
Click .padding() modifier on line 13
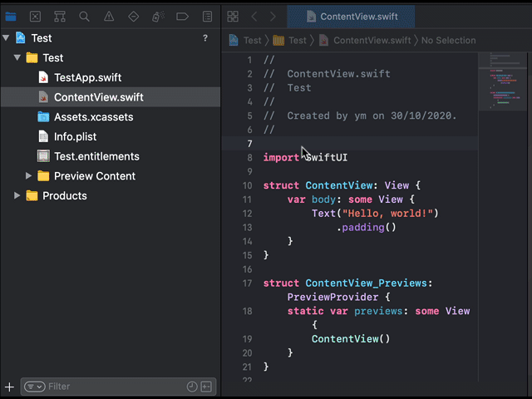[367, 227]
